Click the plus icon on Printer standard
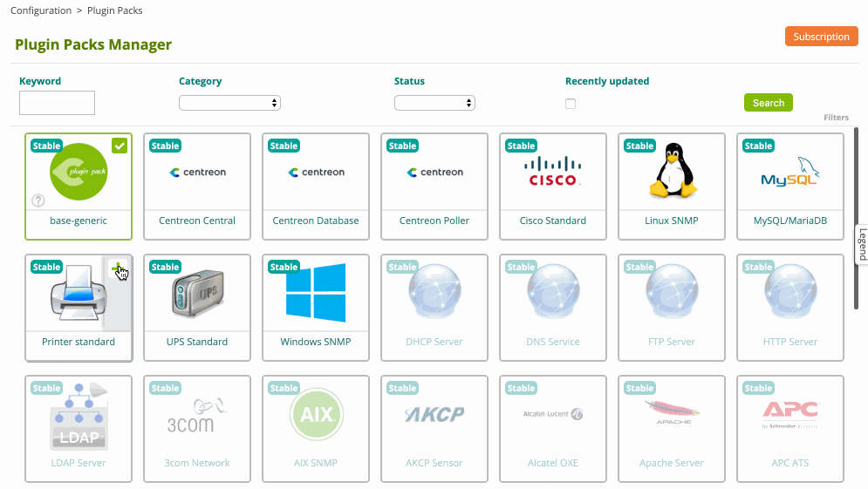 click(x=119, y=268)
